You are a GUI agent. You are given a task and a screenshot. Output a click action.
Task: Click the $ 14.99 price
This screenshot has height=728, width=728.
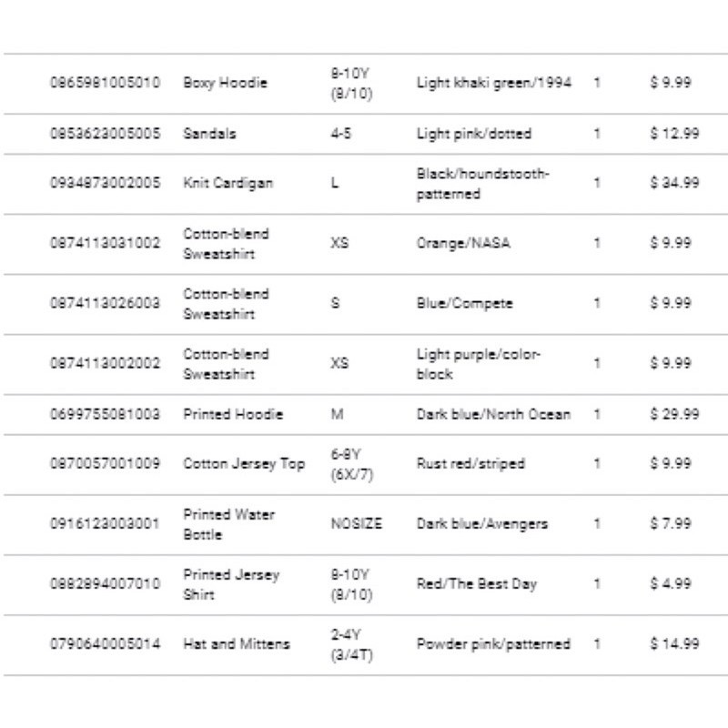pos(674,644)
